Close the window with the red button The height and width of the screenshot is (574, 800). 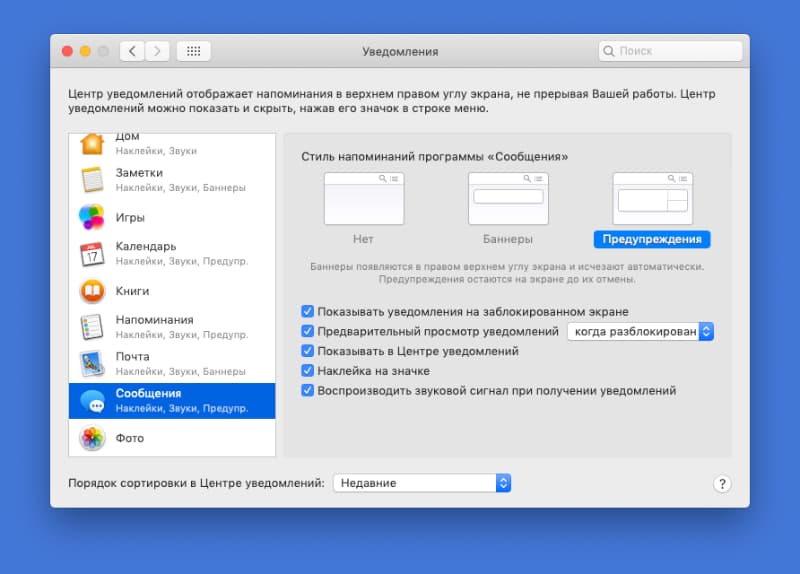click(x=67, y=51)
